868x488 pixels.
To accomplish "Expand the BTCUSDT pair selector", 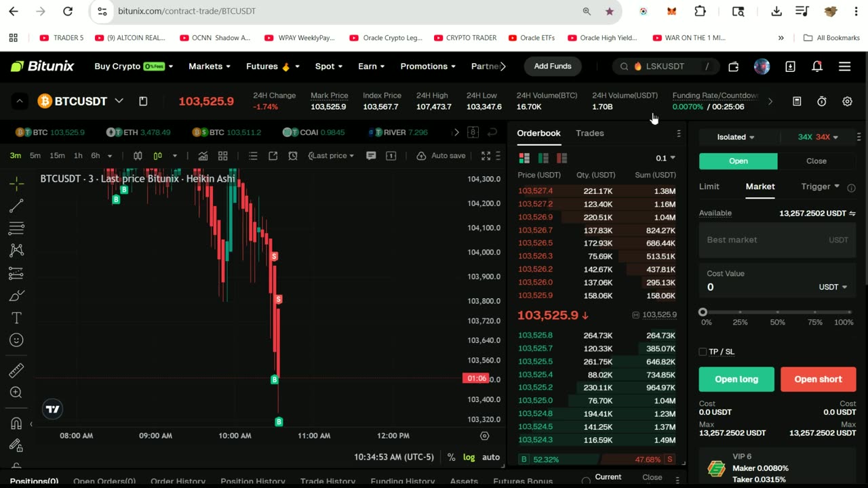I will point(119,101).
